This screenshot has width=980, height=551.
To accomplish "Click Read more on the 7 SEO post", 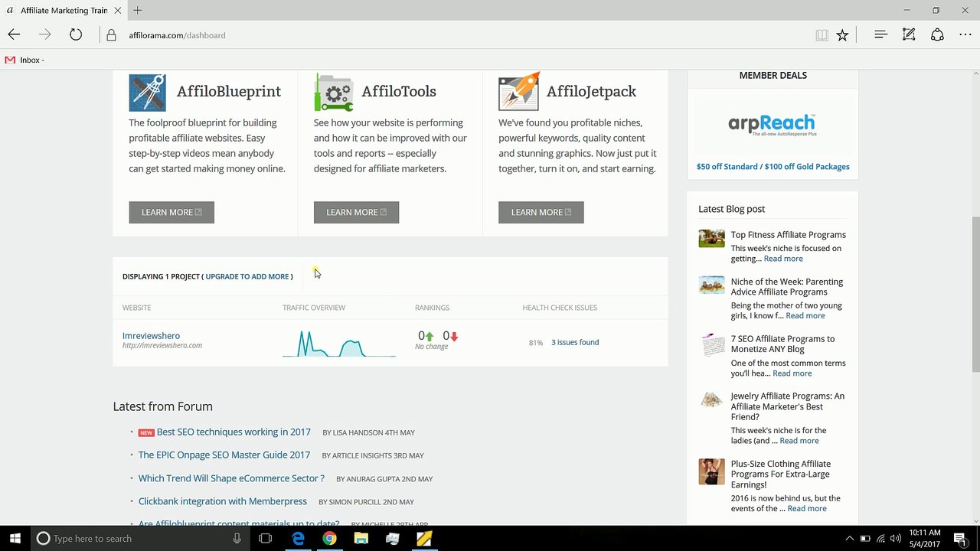I will 792,373.
